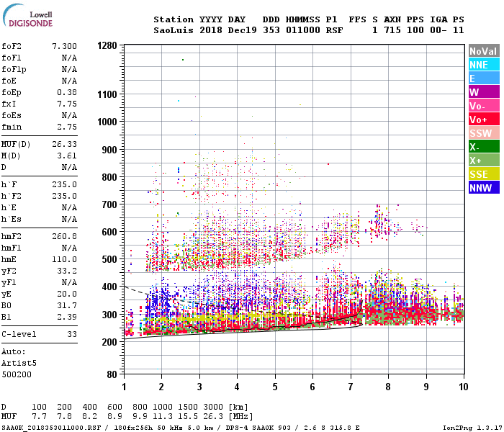The height and width of the screenshot is (432, 504).
Task: Select the E blue legend swatch
Action: pyautogui.click(x=484, y=78)
